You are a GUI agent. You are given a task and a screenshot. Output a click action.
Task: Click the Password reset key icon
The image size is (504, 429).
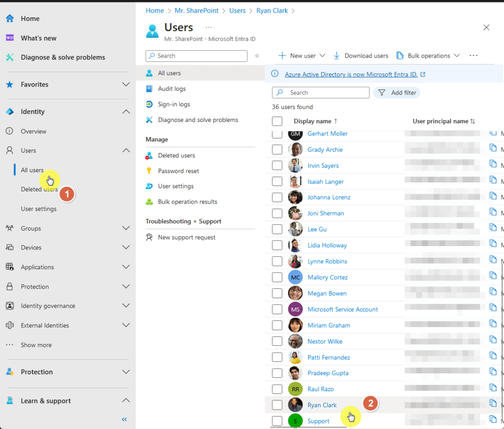[149, 171]
